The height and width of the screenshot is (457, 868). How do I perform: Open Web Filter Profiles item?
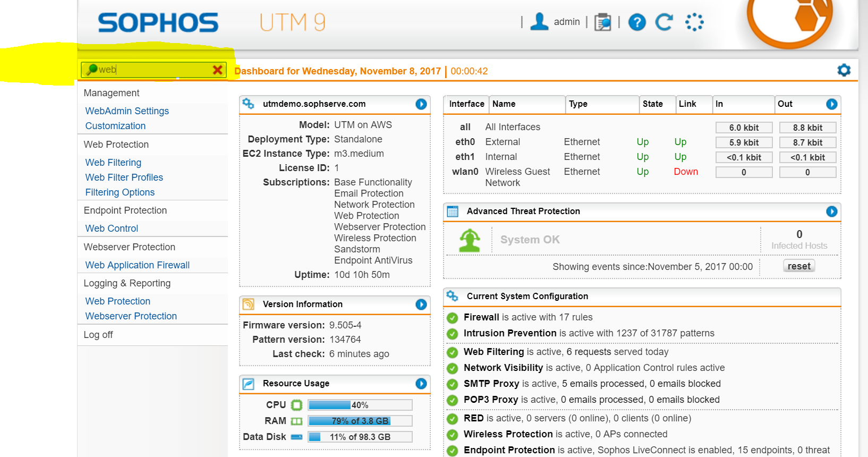point(124,177)
